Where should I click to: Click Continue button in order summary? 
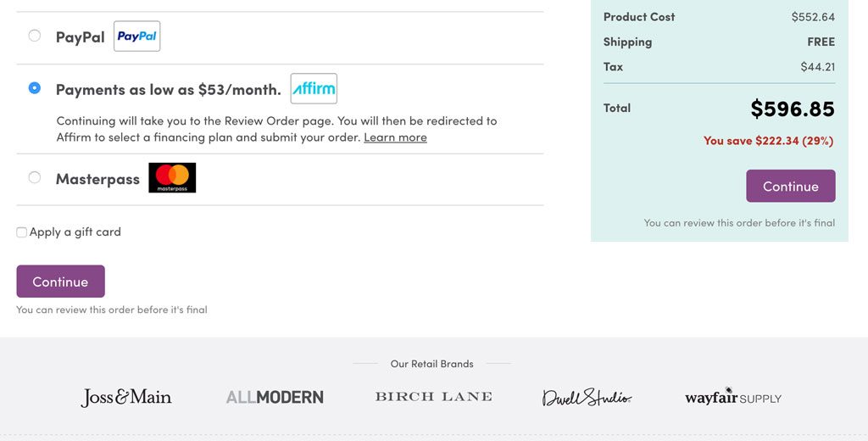pyautogui.click(x=790, y=187)
